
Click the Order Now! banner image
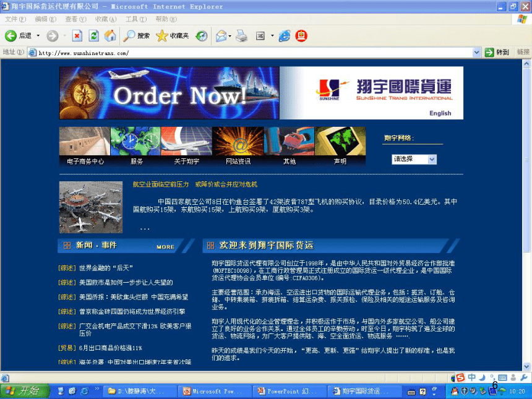pyautogui.click(x=169, y=93)
